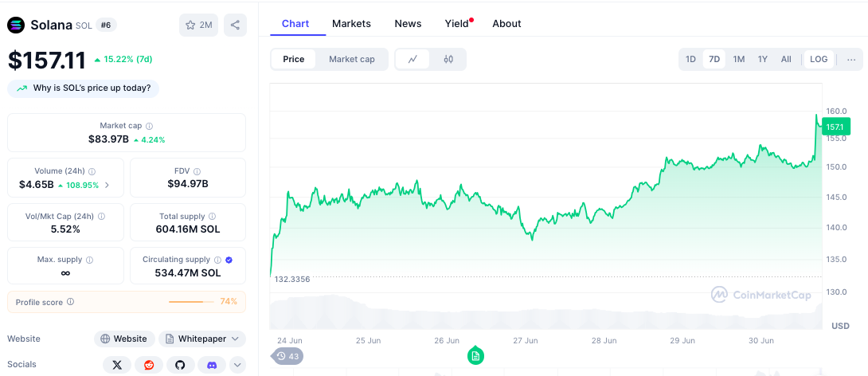Screen dimensions: 868x376
Task: Set chart range to 7D
Action: pyautogui.click(x=714, y=59)
